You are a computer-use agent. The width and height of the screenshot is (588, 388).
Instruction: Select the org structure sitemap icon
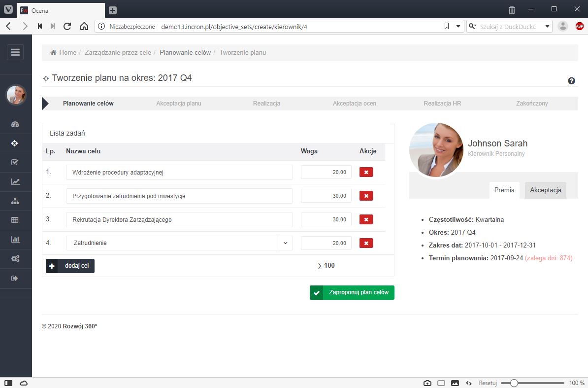click(15, 201)
